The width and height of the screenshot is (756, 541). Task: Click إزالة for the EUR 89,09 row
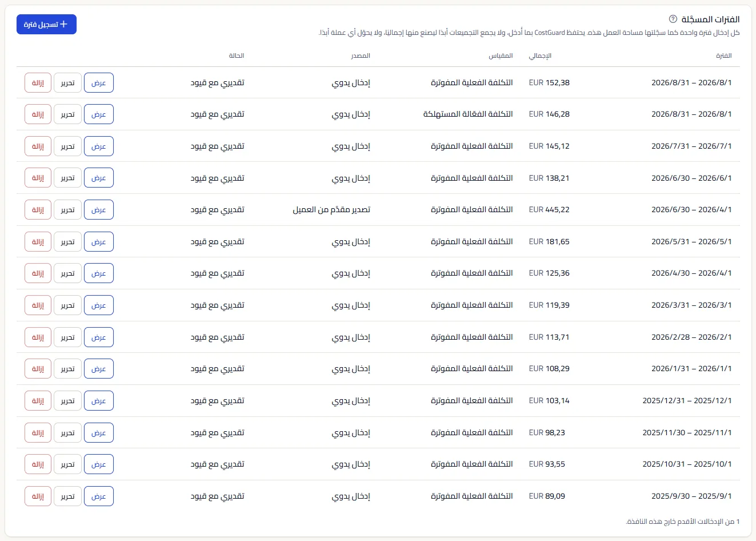[x=38, y=496]
